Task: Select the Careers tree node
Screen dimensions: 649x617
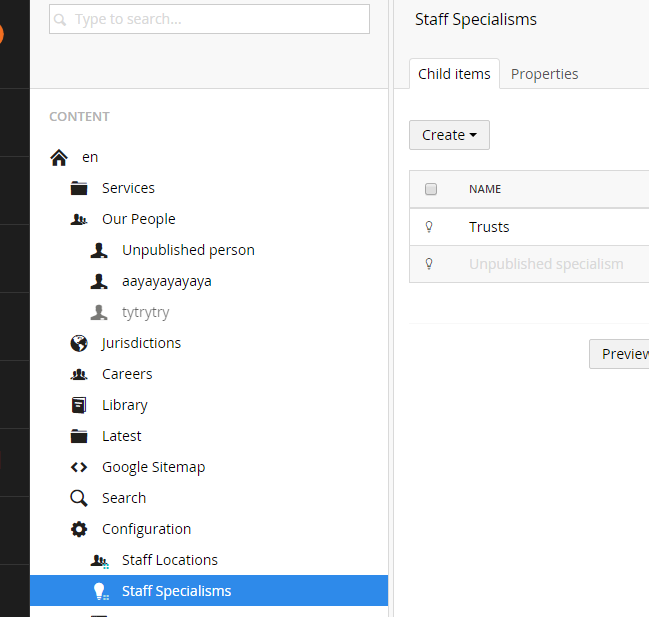Action: (x=127, y=374)
